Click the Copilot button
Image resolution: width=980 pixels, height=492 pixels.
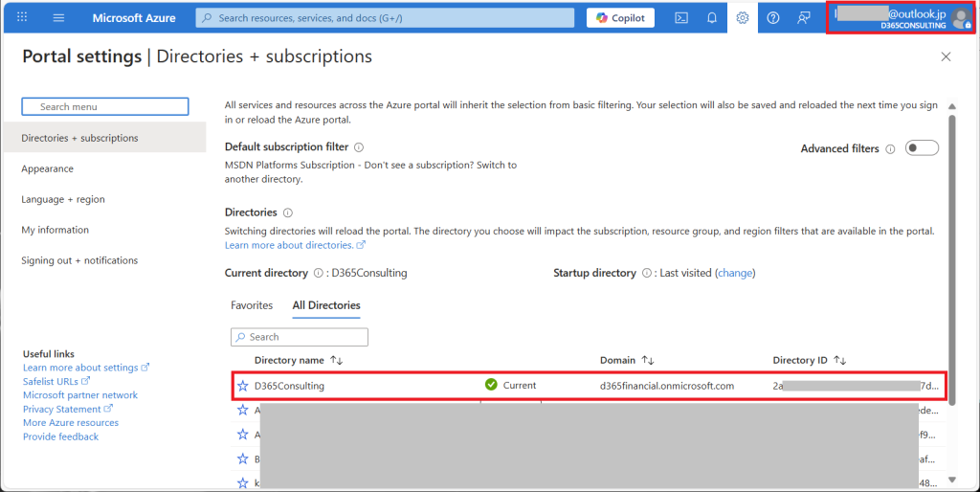point(620,18)
